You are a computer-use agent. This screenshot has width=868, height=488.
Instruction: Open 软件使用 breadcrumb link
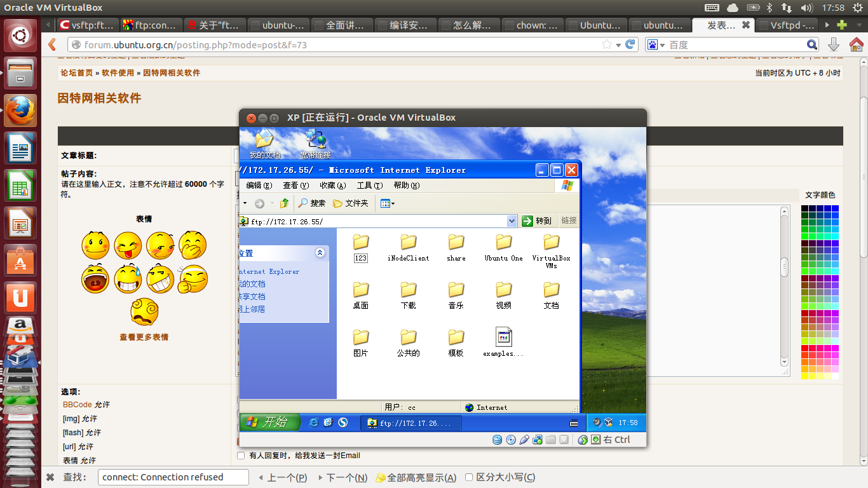click(x=118, y=73)
